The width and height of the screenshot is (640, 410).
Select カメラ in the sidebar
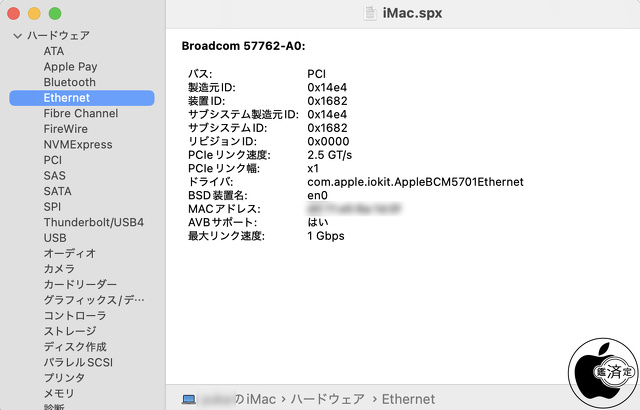59,269
